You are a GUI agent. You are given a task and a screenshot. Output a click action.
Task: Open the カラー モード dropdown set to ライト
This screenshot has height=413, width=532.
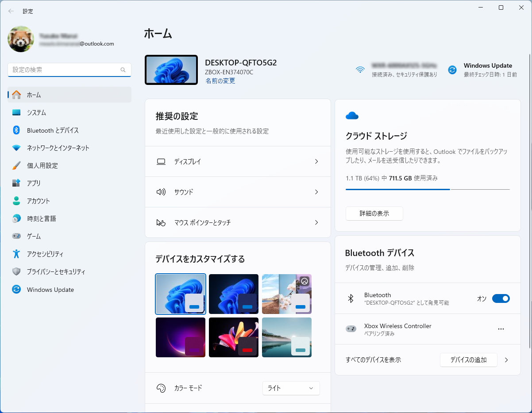click(x=291, y=388)
